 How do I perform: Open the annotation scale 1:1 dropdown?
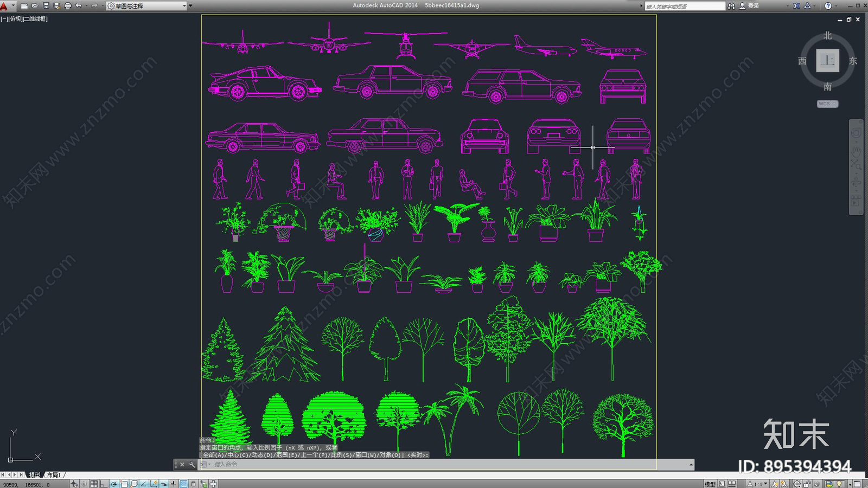[x=757, y=484]
